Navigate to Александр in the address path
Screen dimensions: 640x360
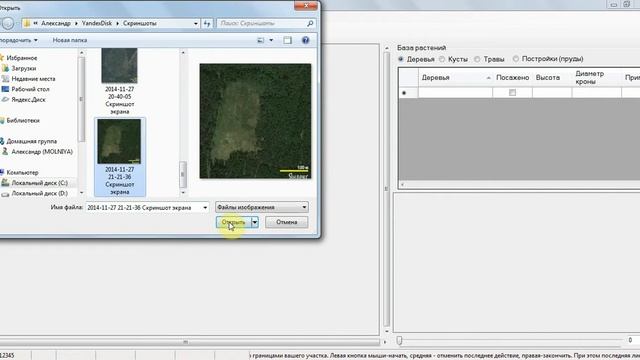click(56, 23)
